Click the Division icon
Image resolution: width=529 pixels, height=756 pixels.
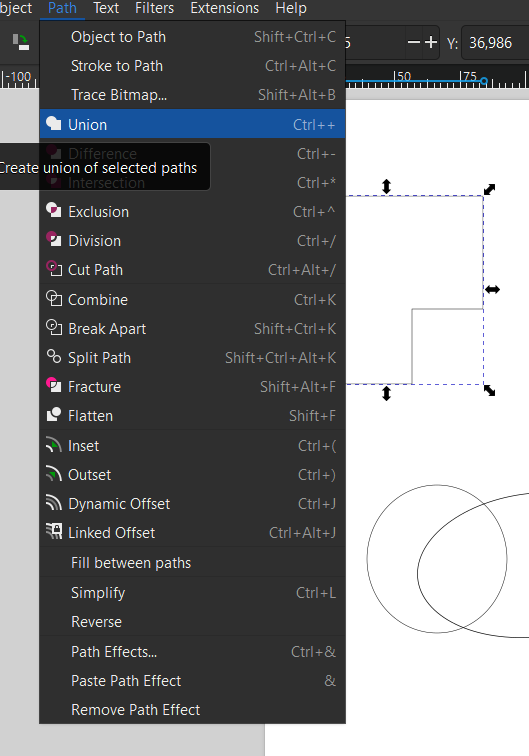[54, 240]
